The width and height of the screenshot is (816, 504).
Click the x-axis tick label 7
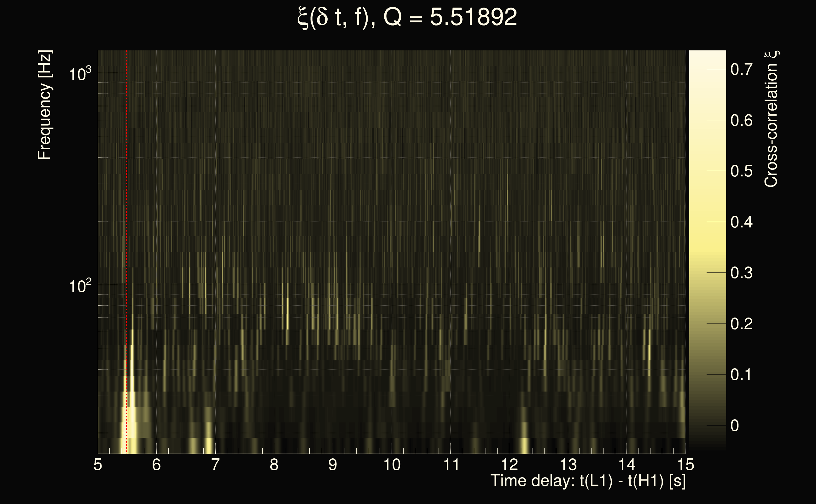point(215,465)
